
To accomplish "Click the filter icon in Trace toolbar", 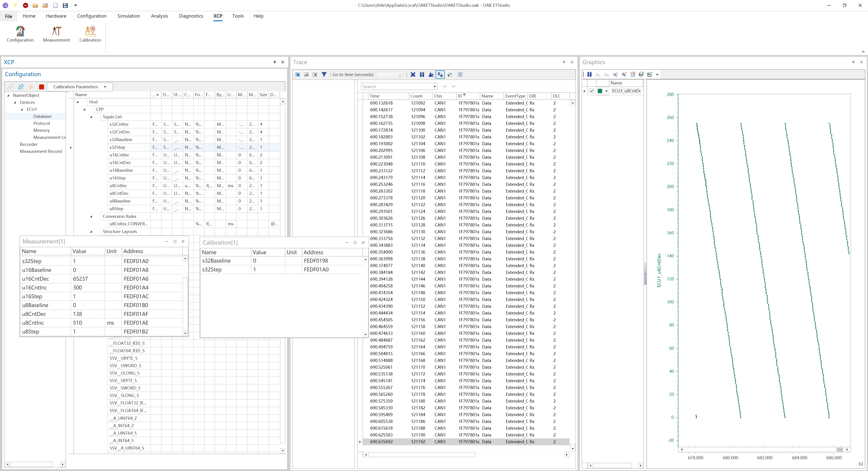I will pos(324,75).
